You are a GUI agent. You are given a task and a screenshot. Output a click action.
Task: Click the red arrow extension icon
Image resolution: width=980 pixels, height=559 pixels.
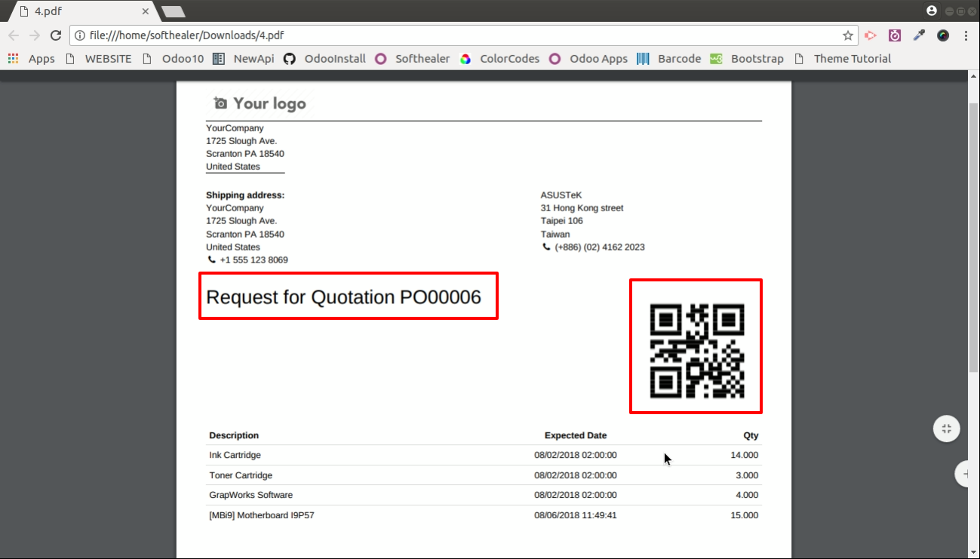871,35
